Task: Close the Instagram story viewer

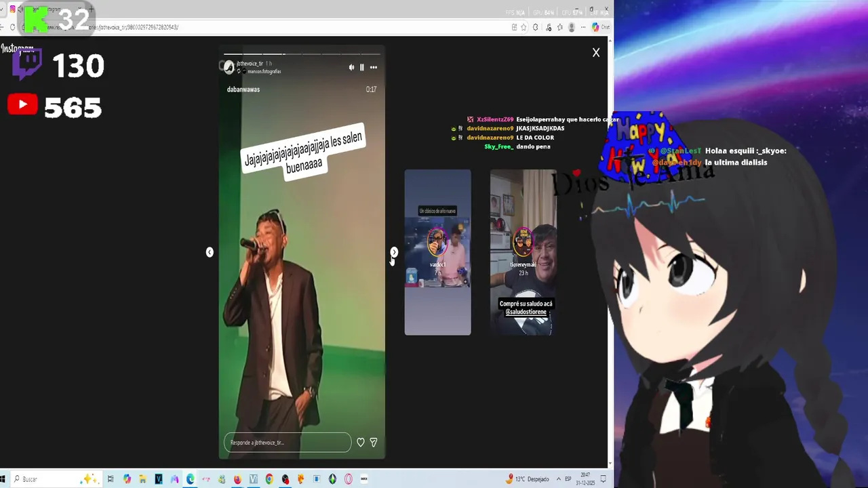Action: point(596,52)
